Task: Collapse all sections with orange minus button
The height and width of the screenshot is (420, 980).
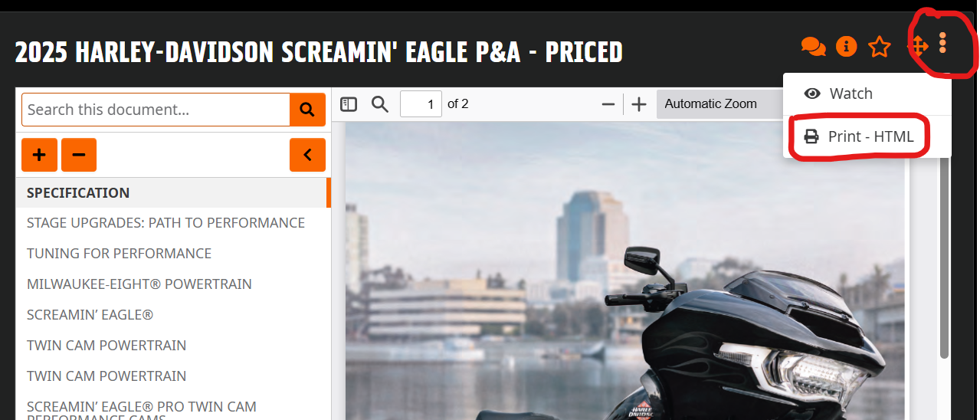Action: [x=78, y=155]
